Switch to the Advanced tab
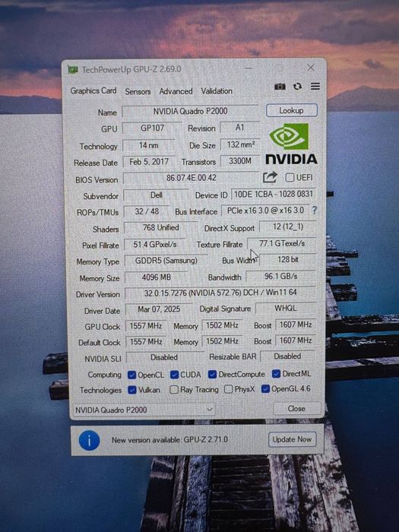Screen dimensions: 399x532 click(176, 91)
